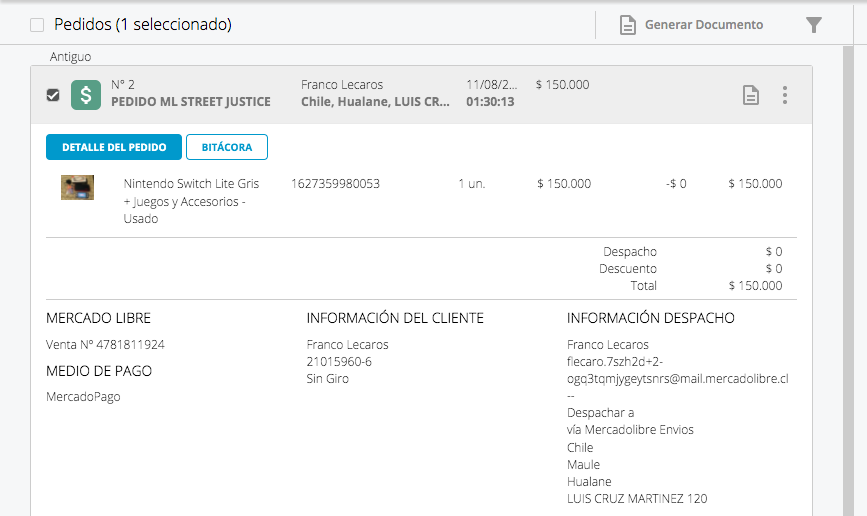Image resolution: width=867 pixels, height=516 pixels.
Task: Click Sin Giro under customer information
Action: pyautogui.click(x=327, y=379)
